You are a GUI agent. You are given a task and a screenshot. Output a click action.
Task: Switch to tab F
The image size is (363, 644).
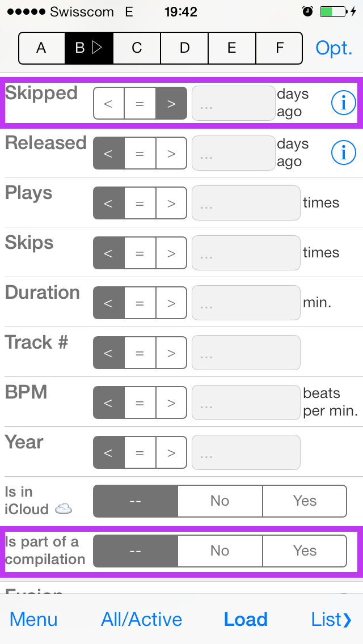click(279, 48)
